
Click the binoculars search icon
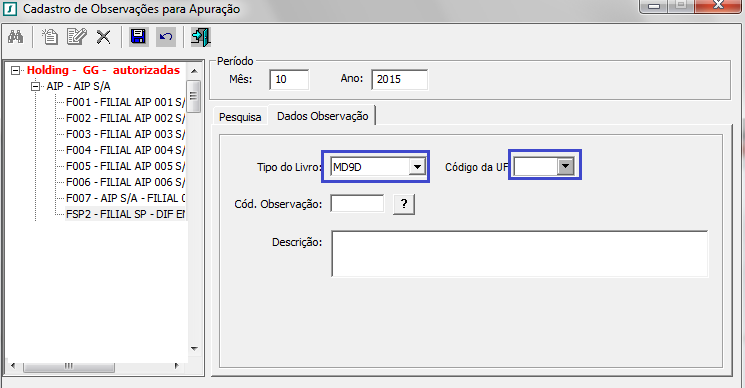click(16, 37)
